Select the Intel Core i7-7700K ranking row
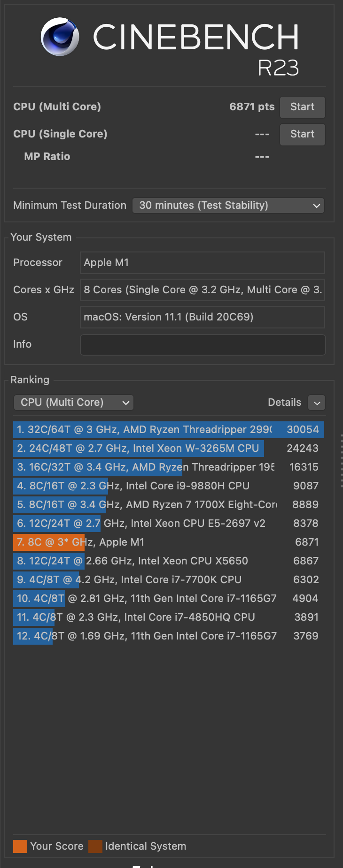 coord(169,579)
